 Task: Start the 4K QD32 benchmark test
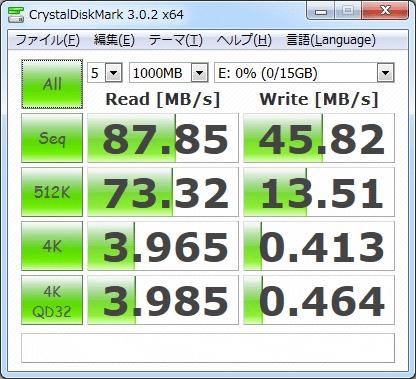coord(52,300)
